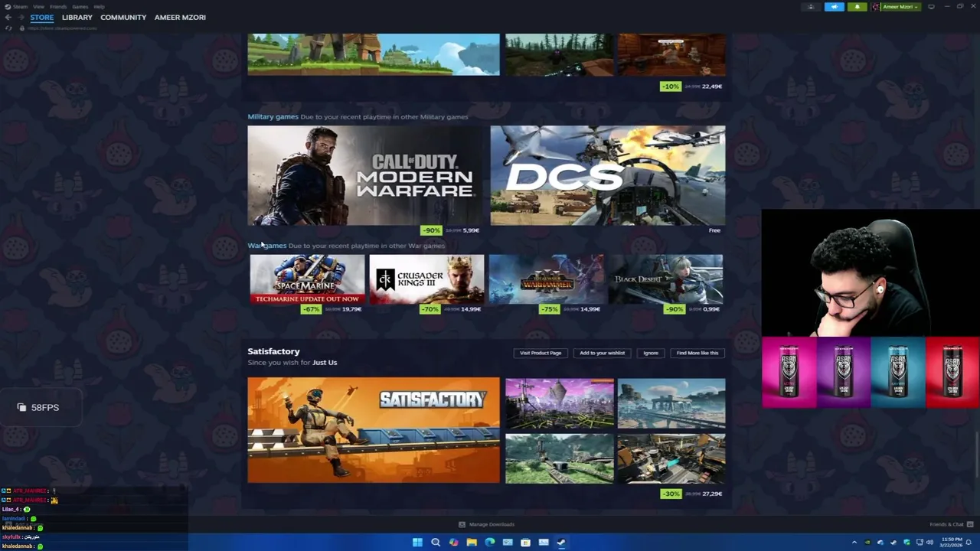Click the Manage Downloads label
Image resolution: width=980 pixels, height=551 pixels.
tap(492, 524)
